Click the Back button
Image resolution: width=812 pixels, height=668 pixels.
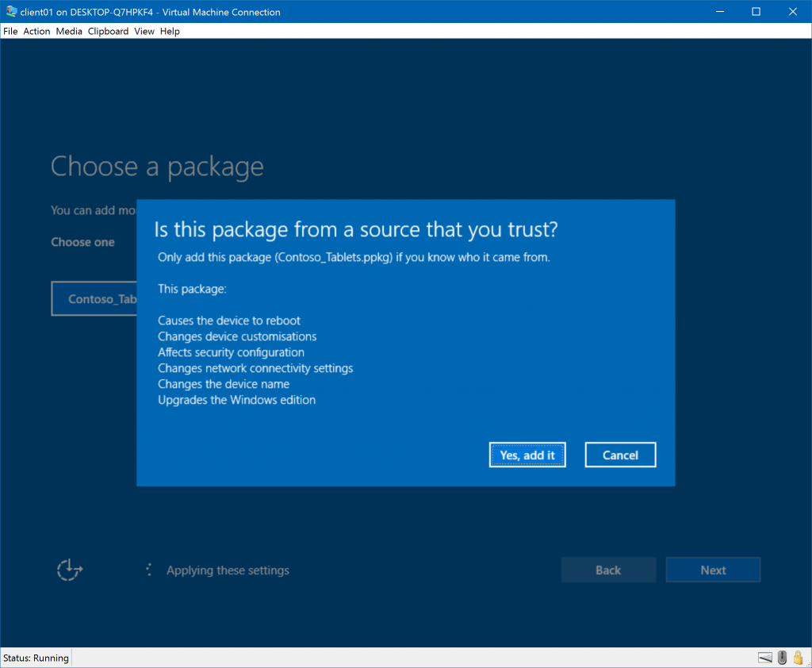point(608,570)
